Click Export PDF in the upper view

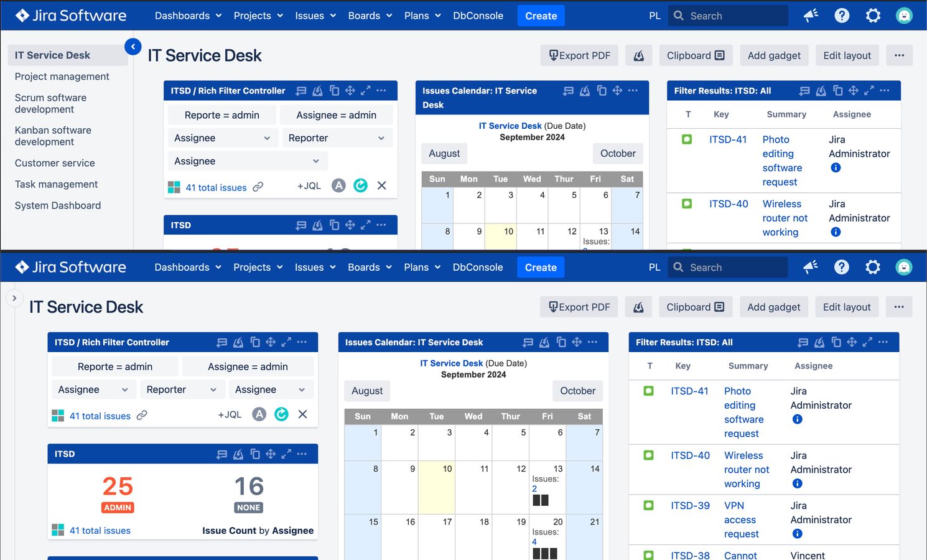point(579,55)
